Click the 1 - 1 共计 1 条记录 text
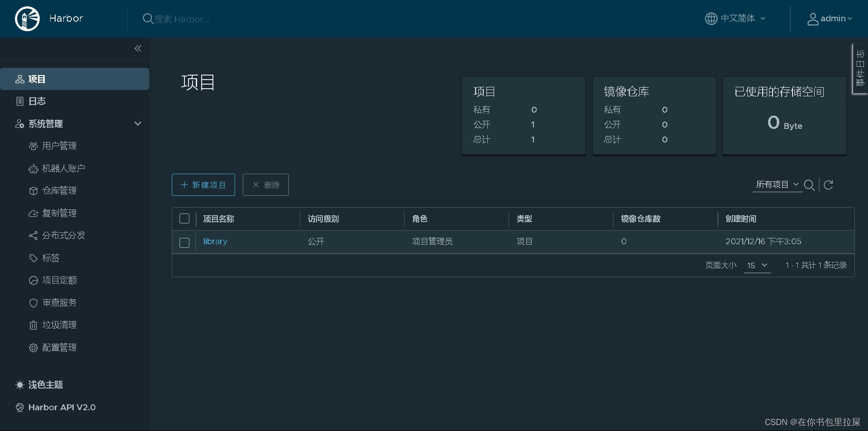 pos(816,265)
